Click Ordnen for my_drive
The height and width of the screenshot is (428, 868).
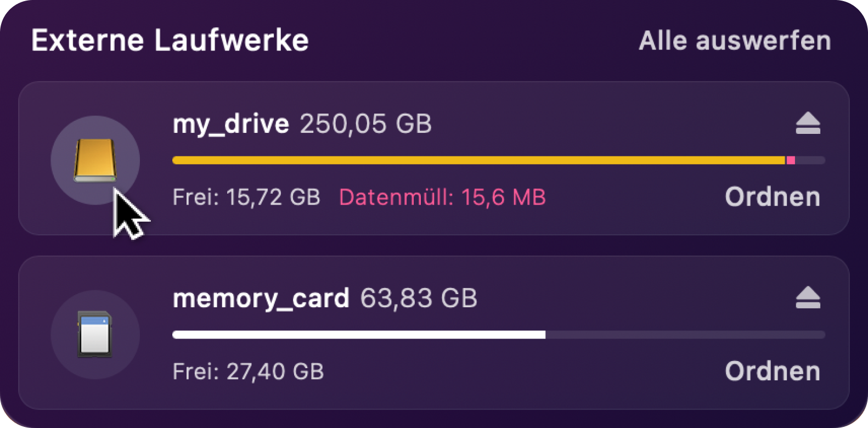tap(773, 196)
